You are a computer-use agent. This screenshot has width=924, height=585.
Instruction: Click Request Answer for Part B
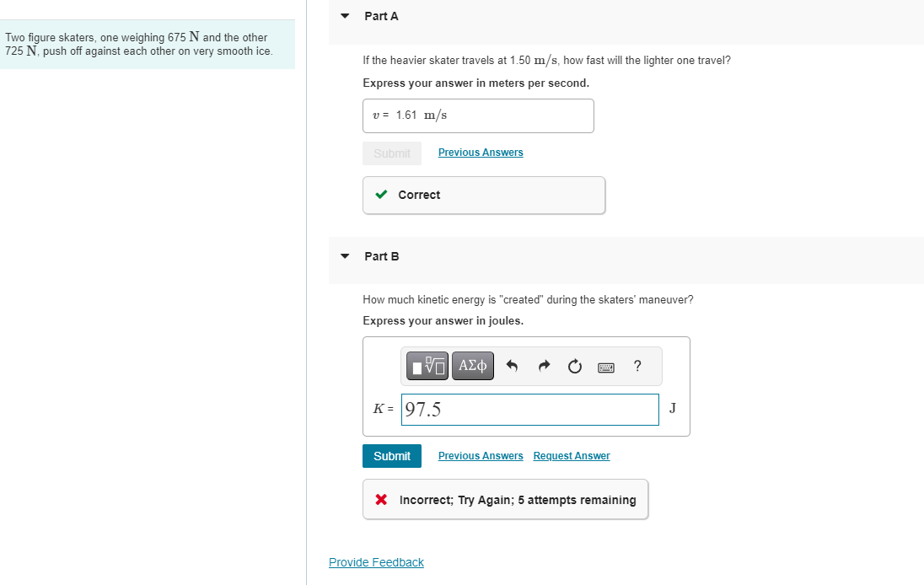point(571,455)
